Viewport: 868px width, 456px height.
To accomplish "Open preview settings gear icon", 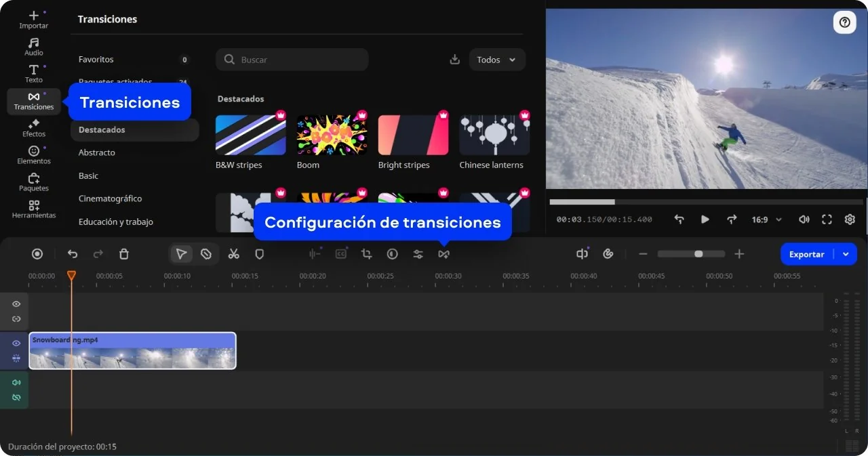I will [x=850, y=220].
